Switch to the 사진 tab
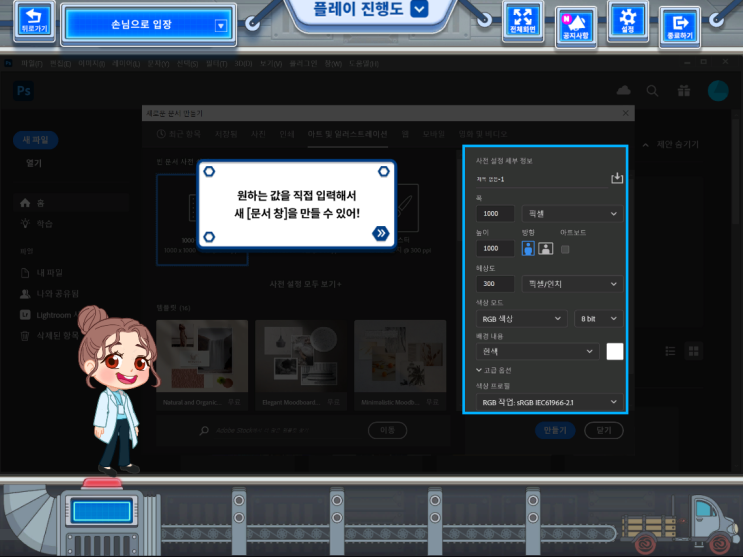The width and height of the screenshot is (743, 557). pos(258,134)
